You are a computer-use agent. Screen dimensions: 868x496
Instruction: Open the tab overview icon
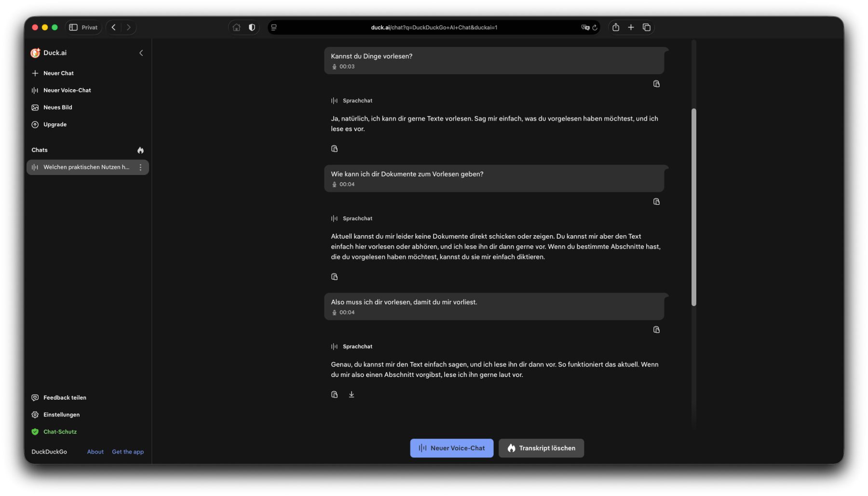point(647,27)
